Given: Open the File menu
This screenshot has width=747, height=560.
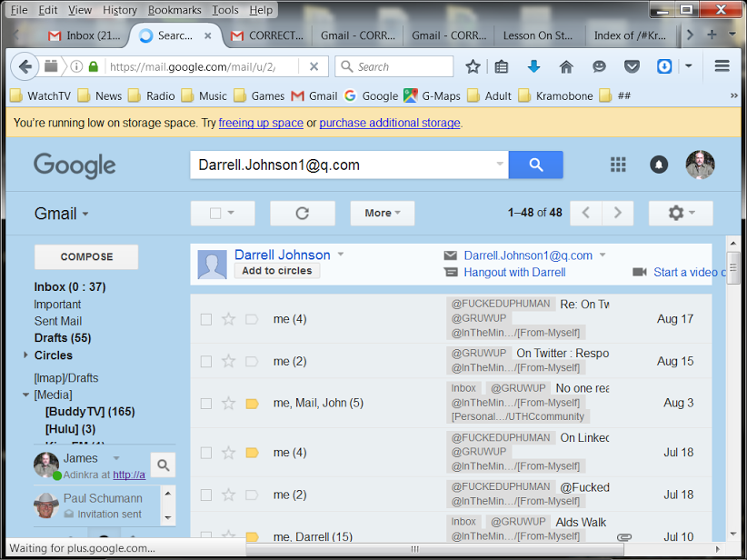Looking at the screenshot, I should point(19,9).
